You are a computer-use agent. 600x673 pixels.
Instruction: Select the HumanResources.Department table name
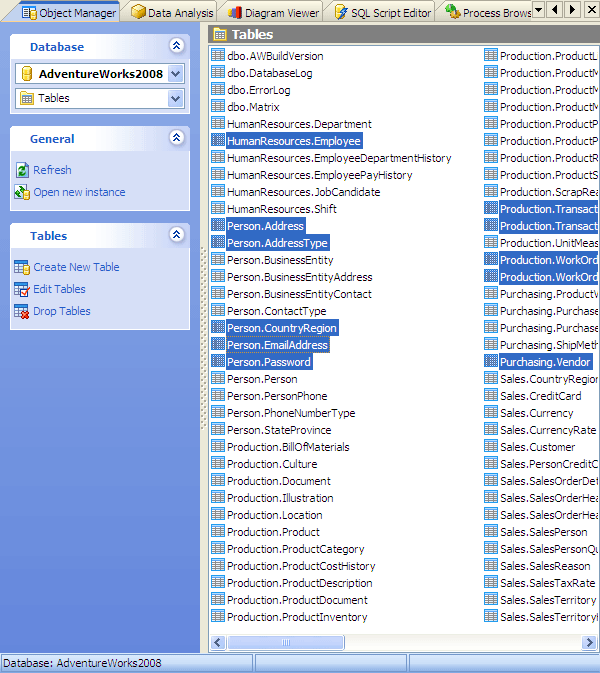299,124
